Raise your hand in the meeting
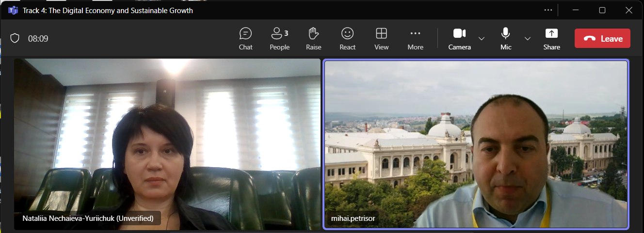The height and width of the screenshot is (233, 644). [x=313, y=39]
